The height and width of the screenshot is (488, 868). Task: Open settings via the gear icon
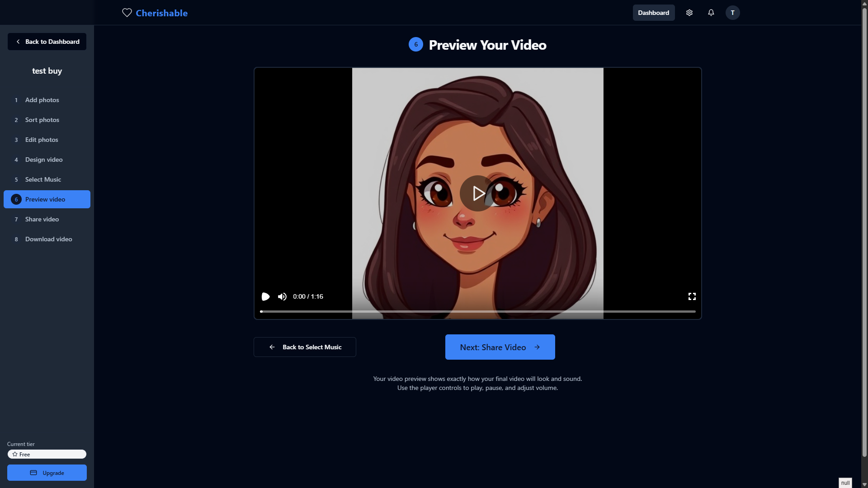[x=689, y=13]
